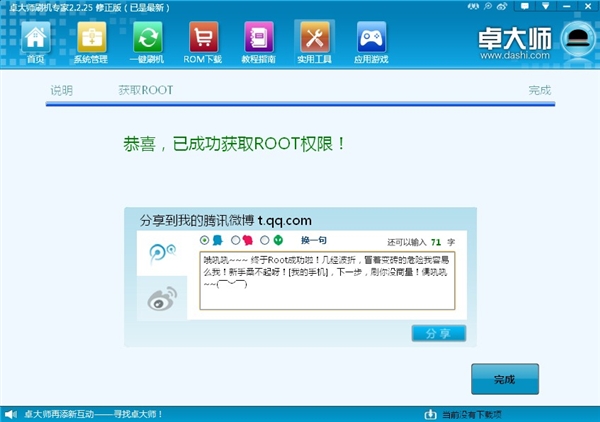
Task: Click the 换一句 change sentence link
Action: point(314,240)
